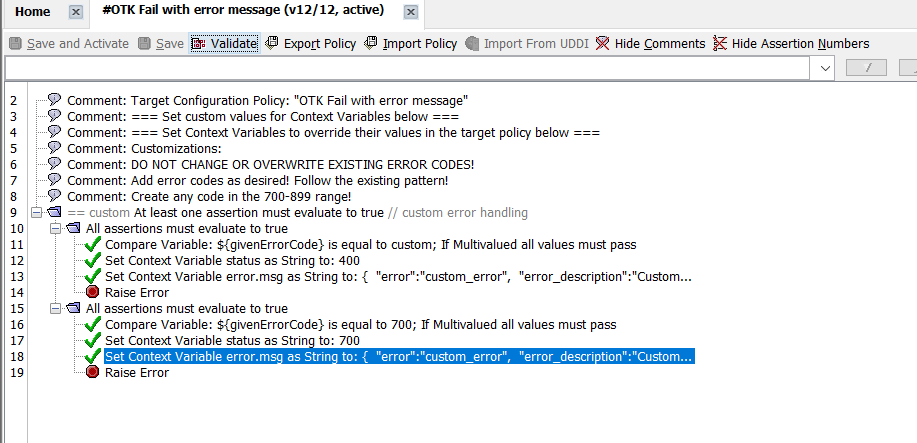
Task: Click assertion line number 18
Action: point(17,356)
